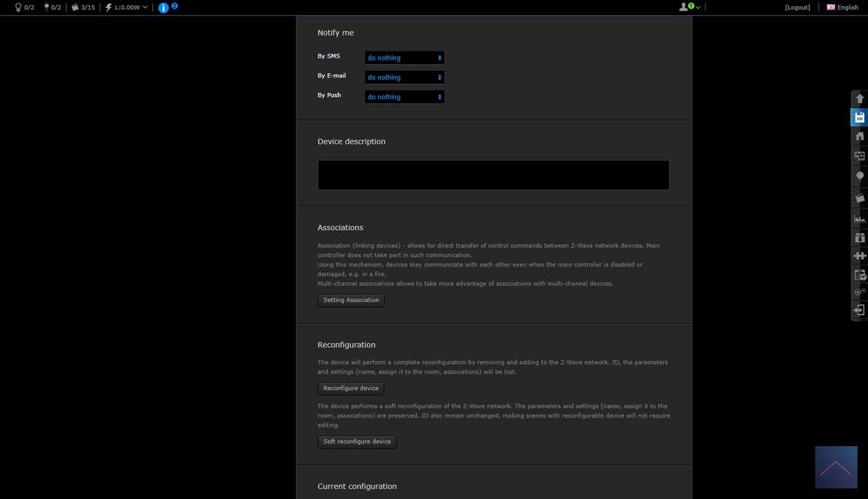Click the puzzle piece plugins icon

(x=859, y=256)
